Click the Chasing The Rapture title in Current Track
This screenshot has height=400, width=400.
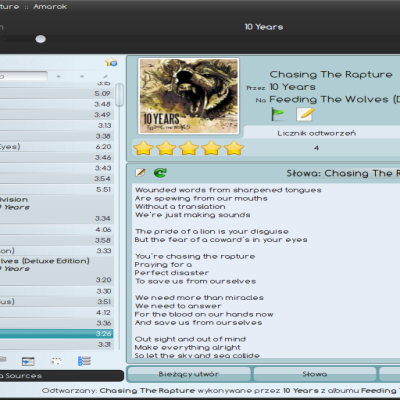(331, 74)
